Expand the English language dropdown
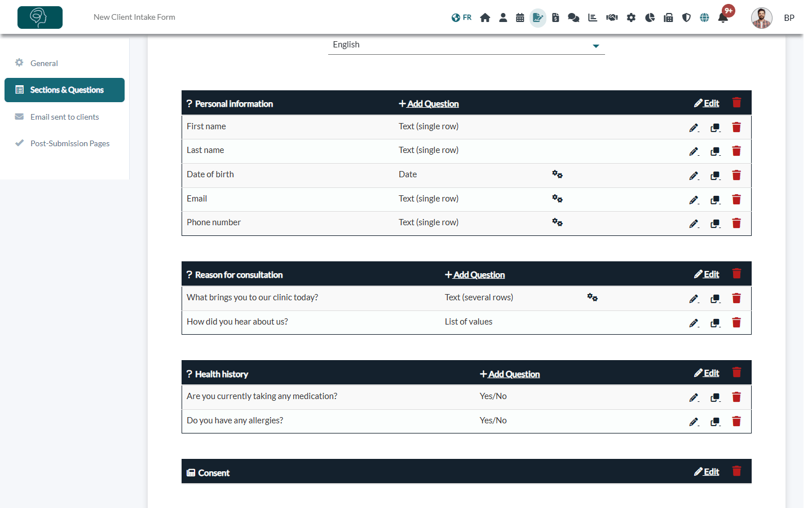The width and height of the screenshot is (812, 508). tap(466, 45)
